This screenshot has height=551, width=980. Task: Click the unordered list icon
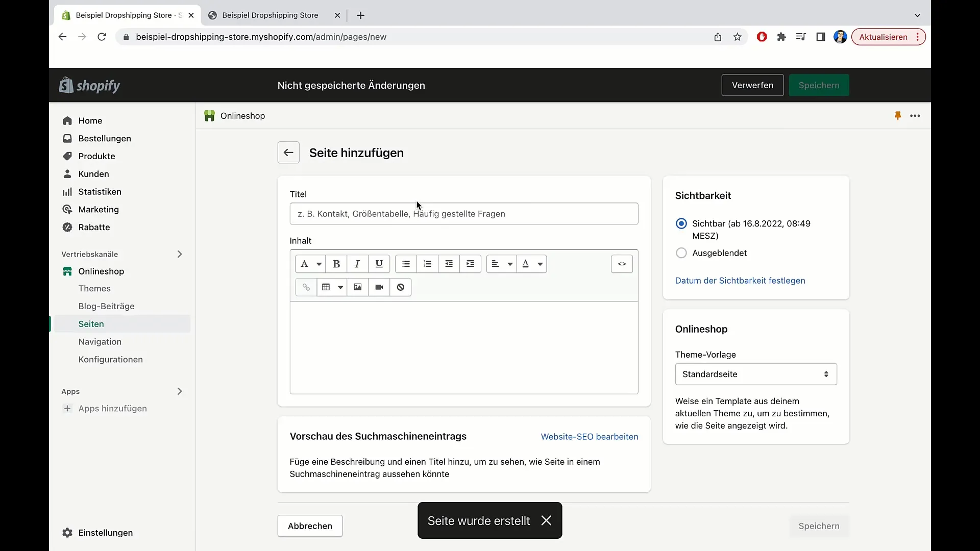[406, 263]
